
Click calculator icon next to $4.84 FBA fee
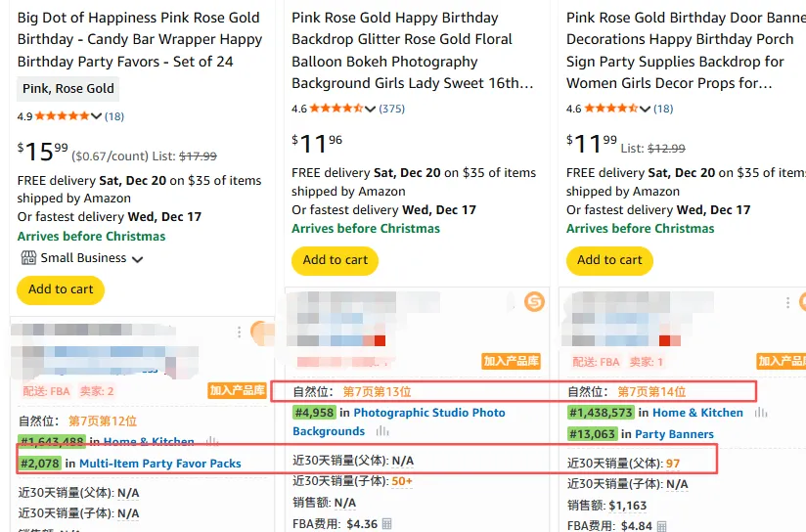point(661,526)
